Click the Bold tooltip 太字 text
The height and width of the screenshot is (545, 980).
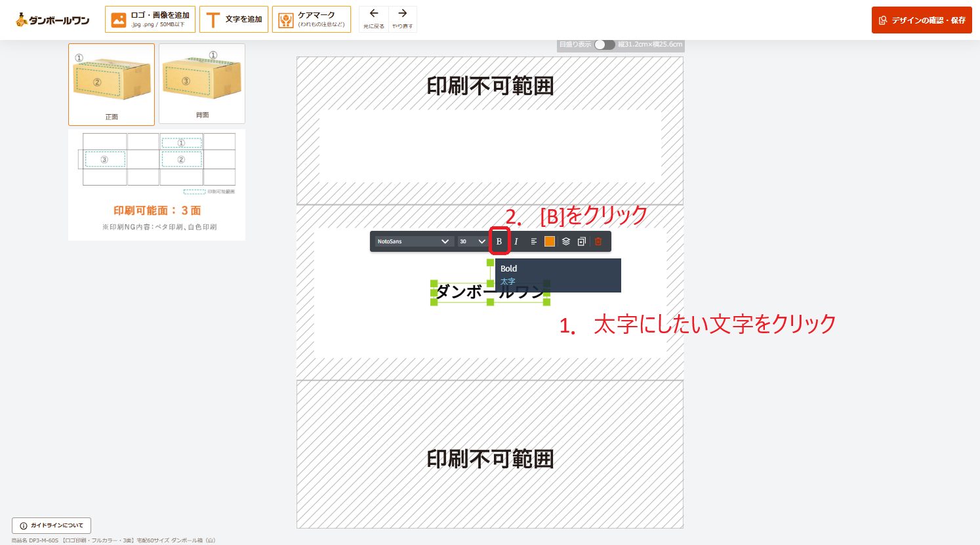point(508,281)
